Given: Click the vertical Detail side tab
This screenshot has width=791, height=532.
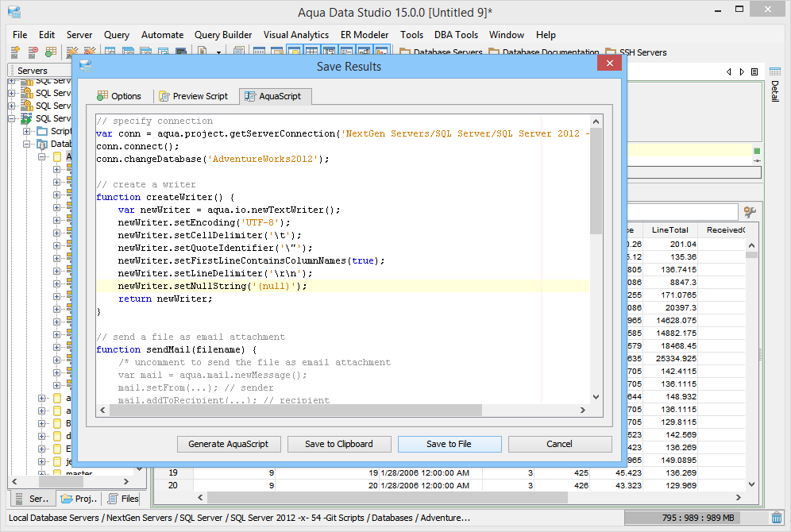Looking at the screenshot, I should (x=775, y=91).
